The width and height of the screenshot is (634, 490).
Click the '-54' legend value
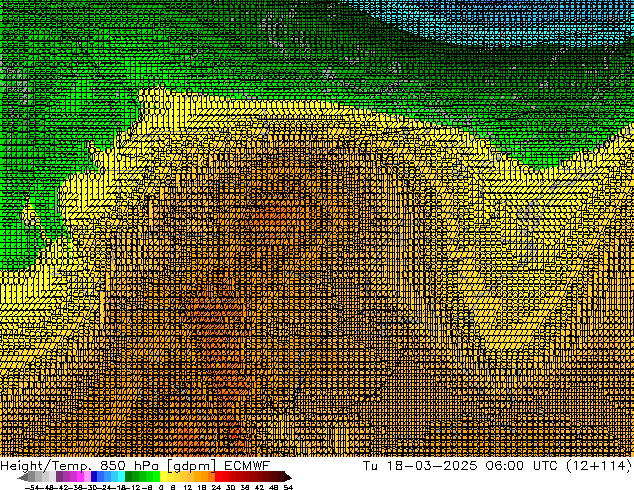click(32, 487)
